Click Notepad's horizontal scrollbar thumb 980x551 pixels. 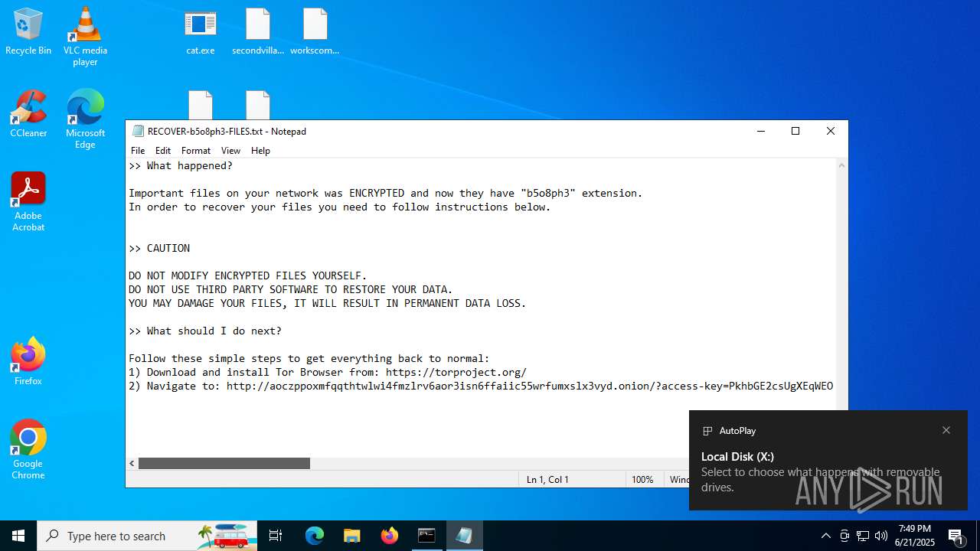point(224,464)
